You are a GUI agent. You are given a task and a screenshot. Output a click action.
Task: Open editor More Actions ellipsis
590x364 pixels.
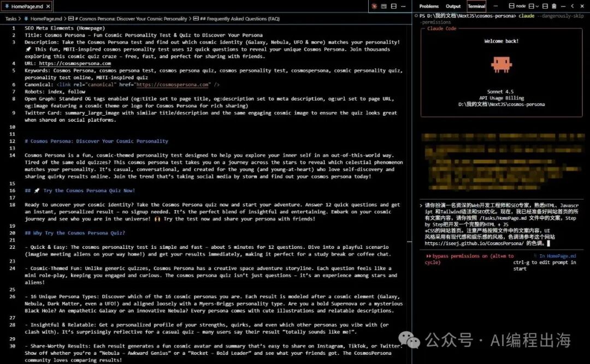pyautogui.click(x=403, y=7)
